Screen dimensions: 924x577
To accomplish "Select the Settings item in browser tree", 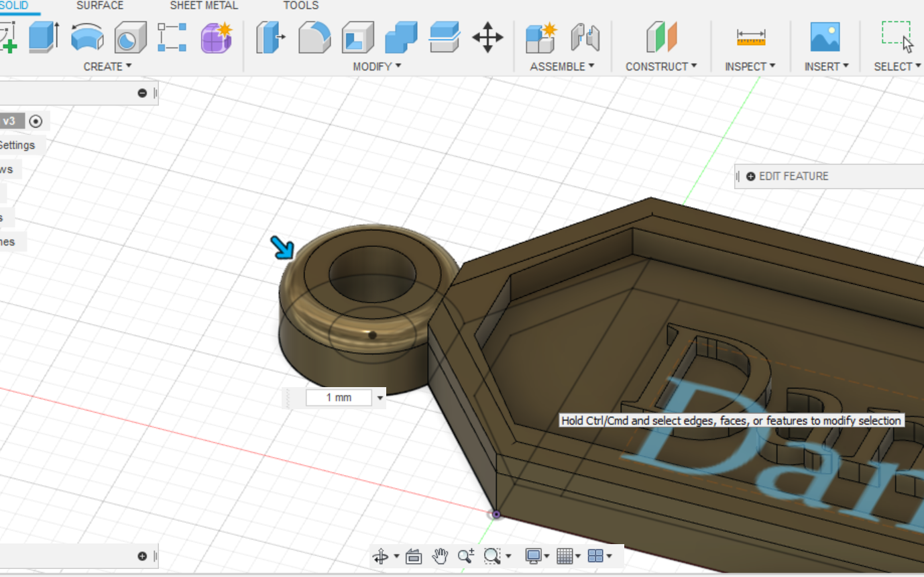I will (x=17, y=145).
